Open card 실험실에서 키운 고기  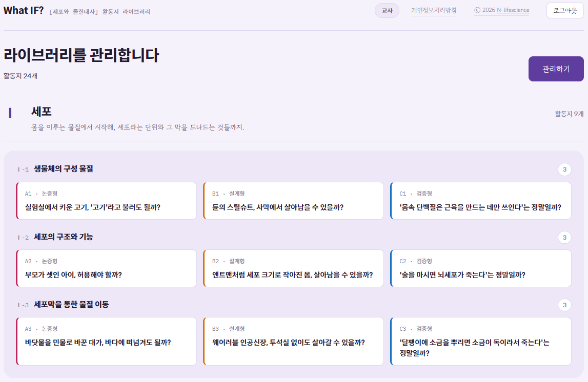click(107, 201)
